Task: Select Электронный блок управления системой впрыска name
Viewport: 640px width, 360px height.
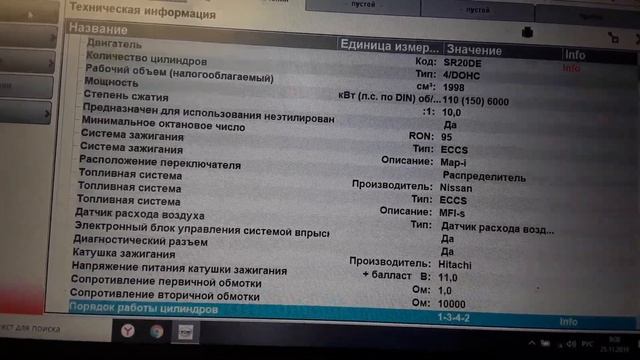Action: [x=202, y=229]
